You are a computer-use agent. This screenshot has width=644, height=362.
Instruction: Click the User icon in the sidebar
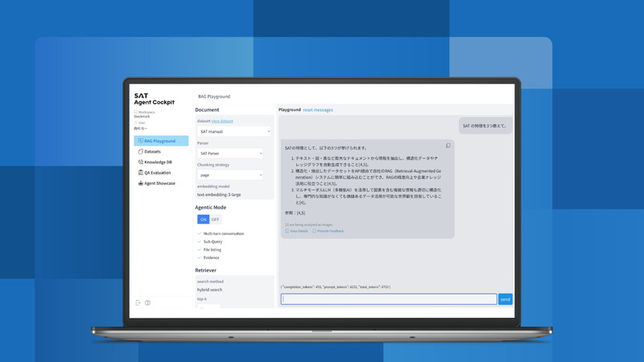tap(135, 123)
